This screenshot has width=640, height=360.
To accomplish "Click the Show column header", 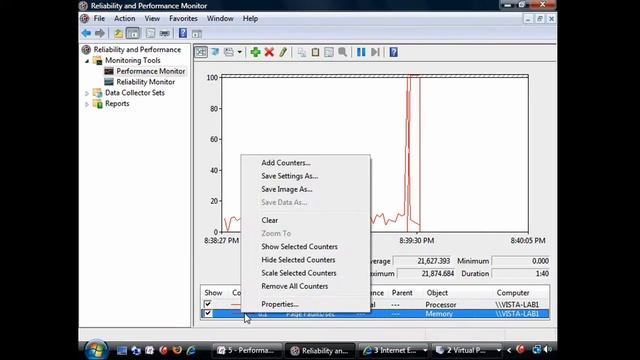I will coord(213,293).
